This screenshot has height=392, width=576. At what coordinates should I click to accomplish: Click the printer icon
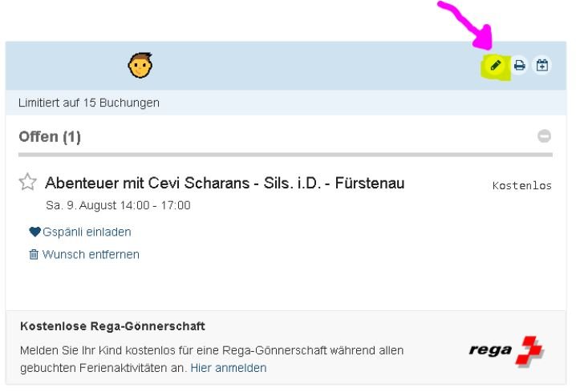point(519,66)
